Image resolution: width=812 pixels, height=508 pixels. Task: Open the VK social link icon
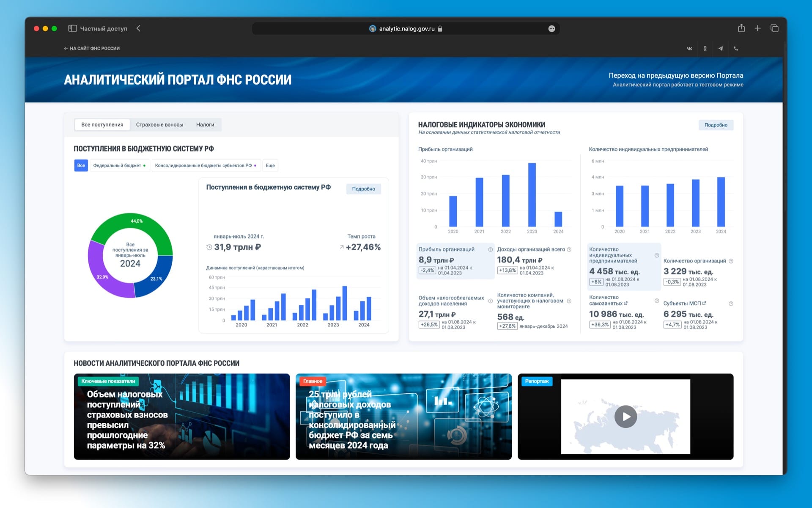[x=689, y=48]
